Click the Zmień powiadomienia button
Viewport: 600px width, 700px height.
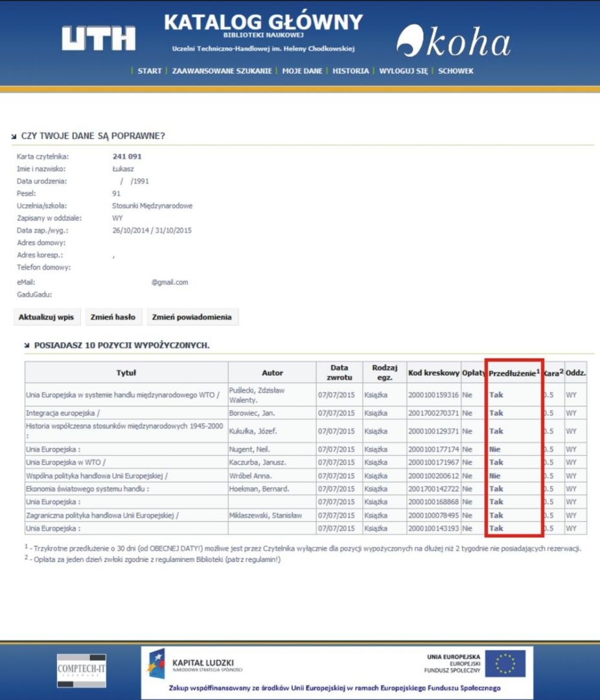point(192,317)
